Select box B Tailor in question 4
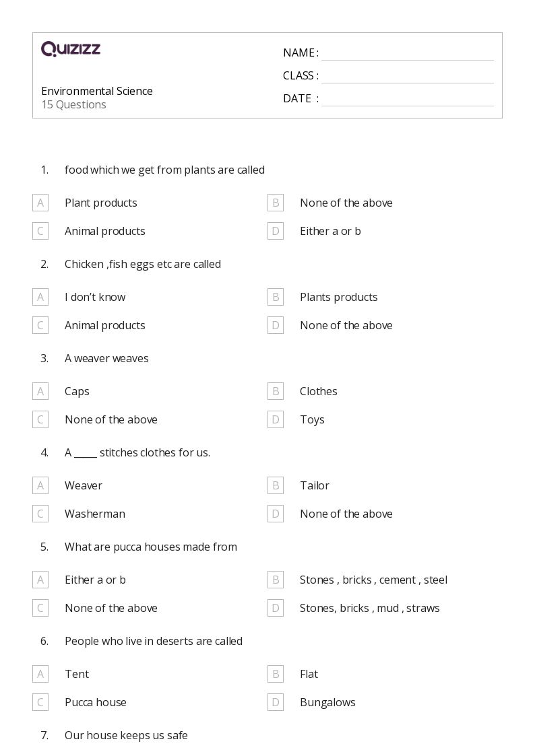 tap(276, 485)
